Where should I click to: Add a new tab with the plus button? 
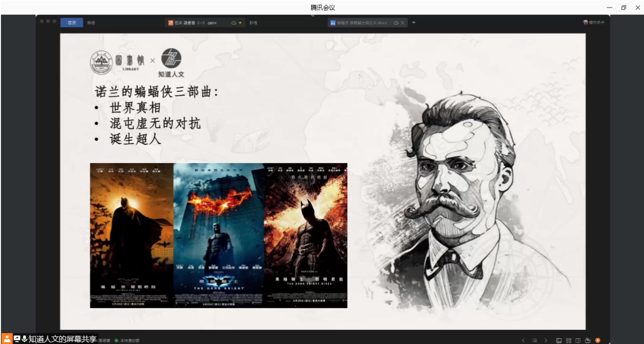pyautogui.click(x=414, y=22)
